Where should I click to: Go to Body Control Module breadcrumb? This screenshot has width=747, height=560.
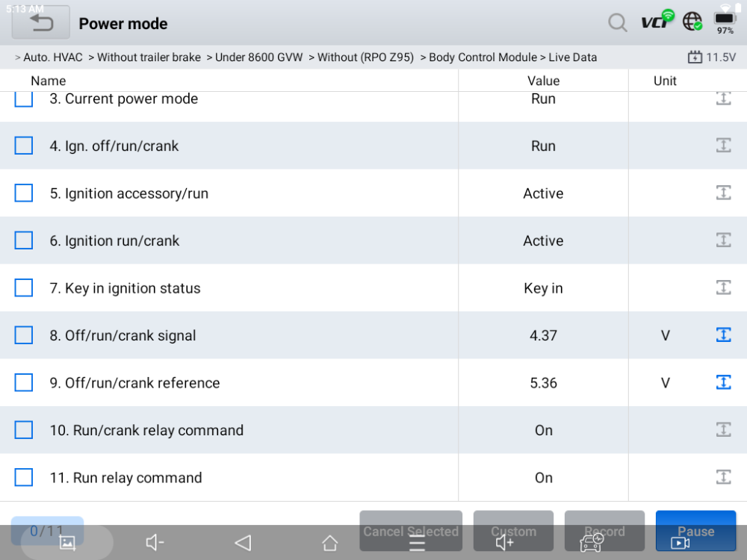tap(483, 57)
